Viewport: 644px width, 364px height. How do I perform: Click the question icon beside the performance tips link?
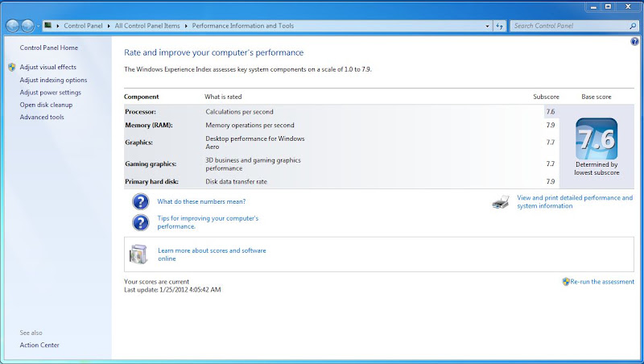pos(140,222)
